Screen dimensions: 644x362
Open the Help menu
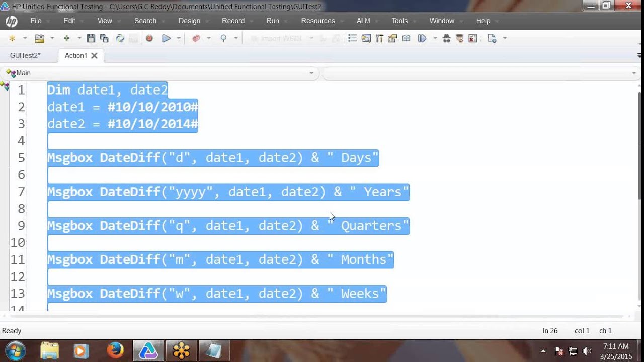[x=483, y=21]
